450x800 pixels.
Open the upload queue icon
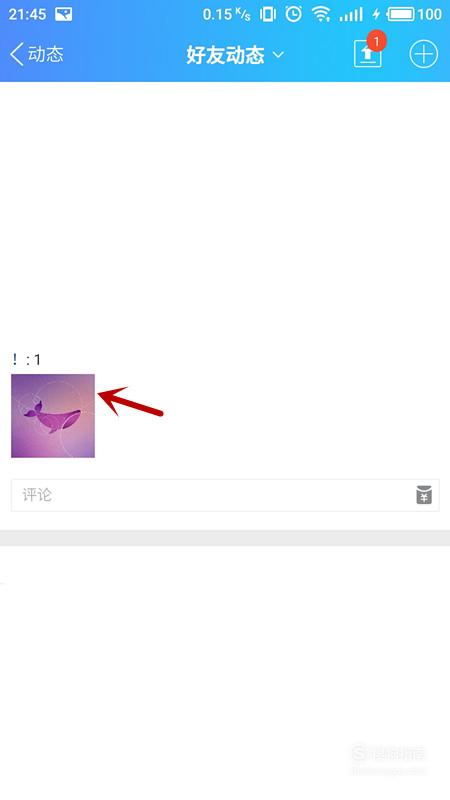[367, 54]
